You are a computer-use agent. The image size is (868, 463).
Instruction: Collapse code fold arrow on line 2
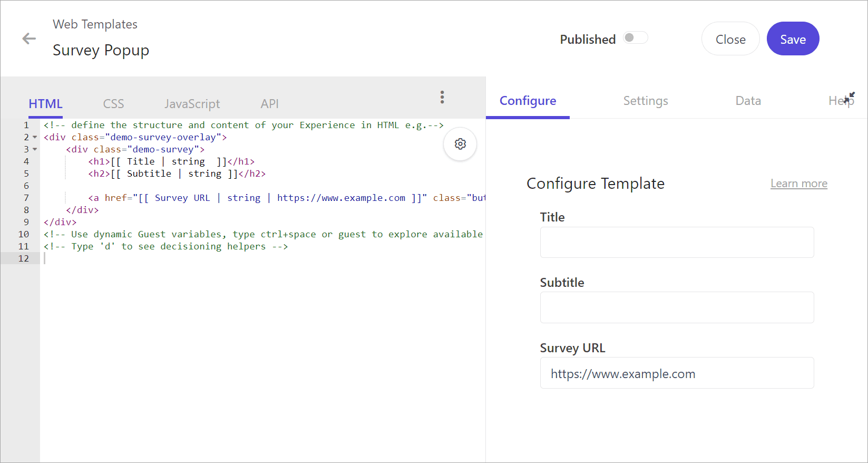click(x=35, y=137)
